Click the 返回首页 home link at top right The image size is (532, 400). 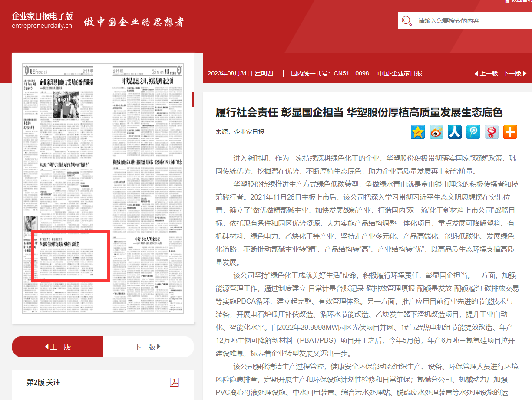pos(519,1)
